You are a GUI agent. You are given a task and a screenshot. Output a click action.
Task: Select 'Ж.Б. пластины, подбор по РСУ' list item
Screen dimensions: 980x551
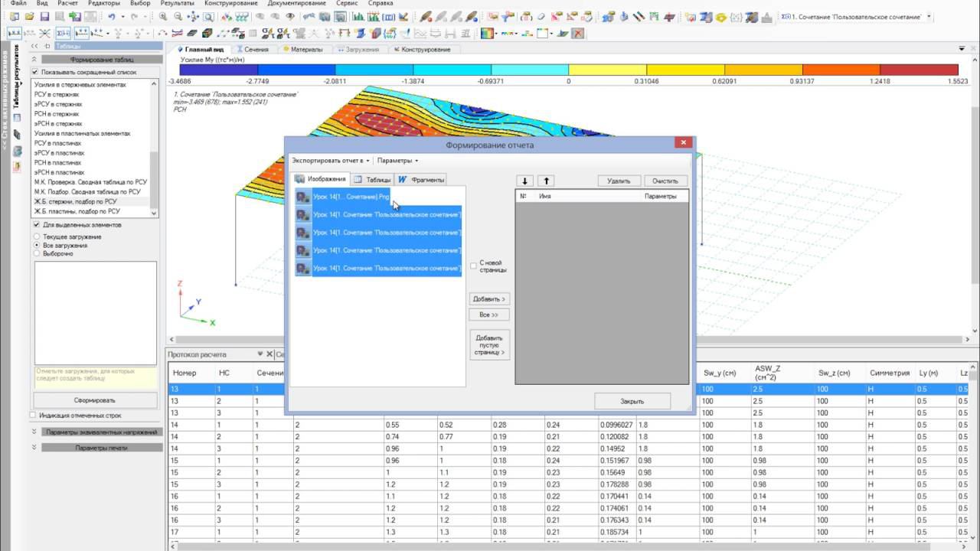click(x=77, y=211)
